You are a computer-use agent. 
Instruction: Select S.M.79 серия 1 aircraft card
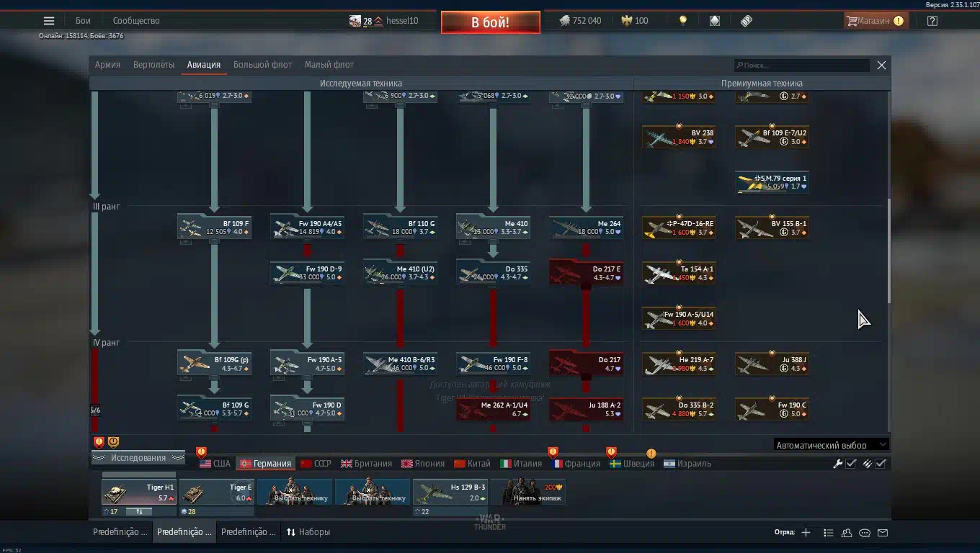tap(772, 182)
